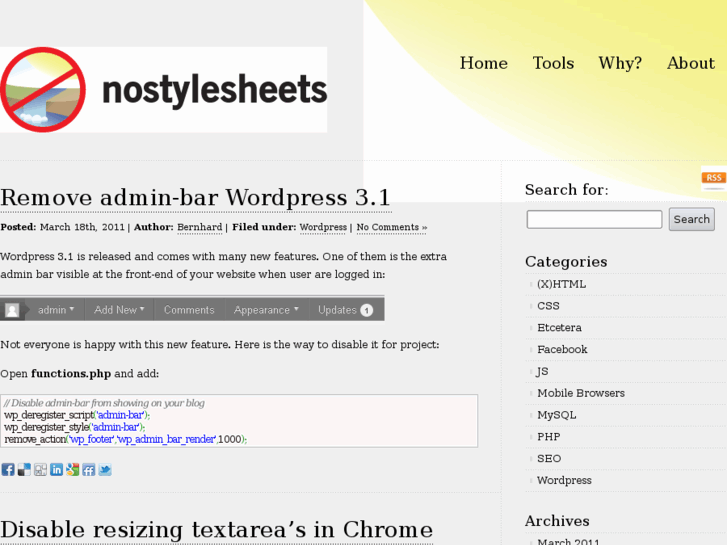
Task: Browse the Etcetera category
Action: (559, 328)
